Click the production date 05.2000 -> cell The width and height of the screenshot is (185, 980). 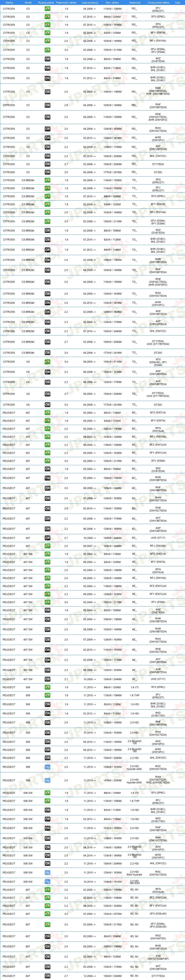click(x=89, y=936)
